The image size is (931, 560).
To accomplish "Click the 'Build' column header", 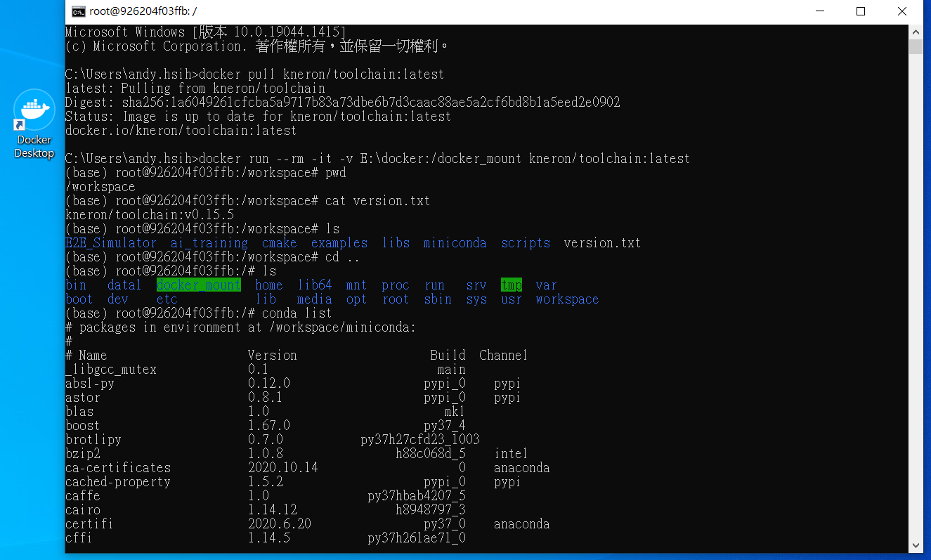I will (448, 355).
